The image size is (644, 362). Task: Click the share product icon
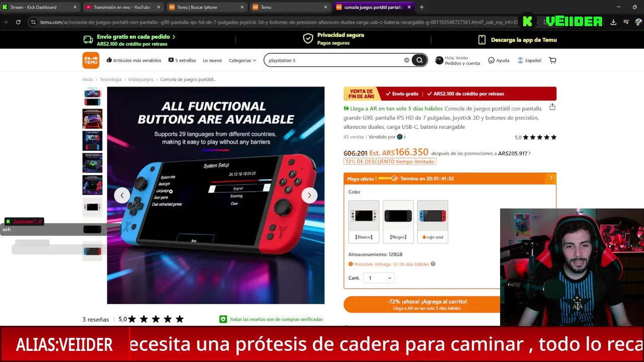click(x=552, y=107)
